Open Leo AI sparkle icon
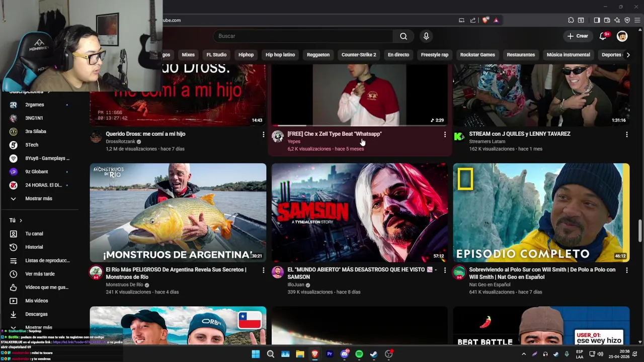This screenshot has height=362, width=644. point(617,20)
